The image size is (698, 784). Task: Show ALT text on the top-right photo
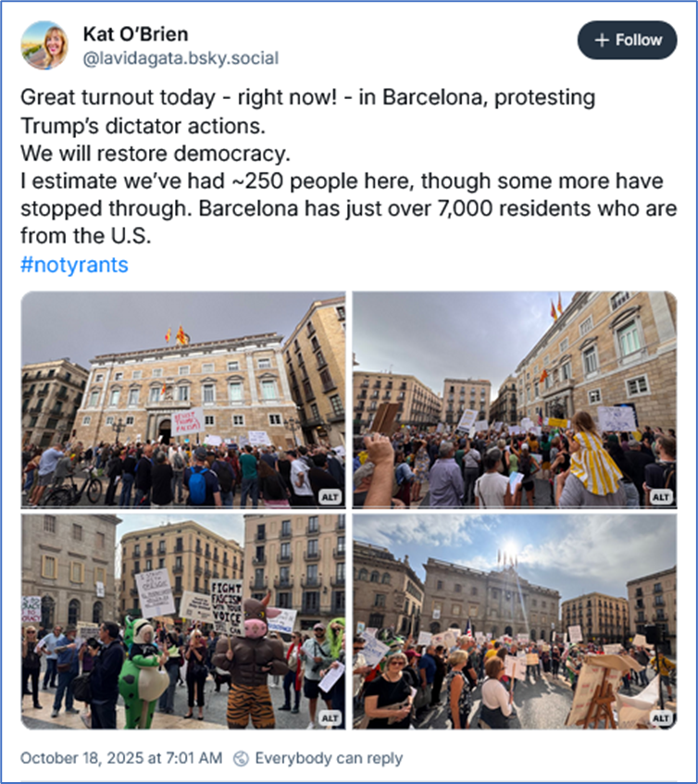click(x=660, y=496)
